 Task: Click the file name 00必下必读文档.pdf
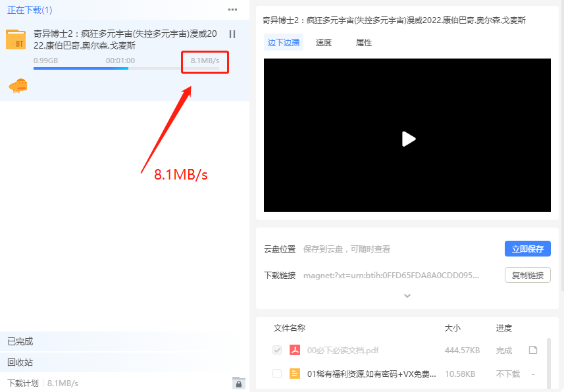[343, 351]
